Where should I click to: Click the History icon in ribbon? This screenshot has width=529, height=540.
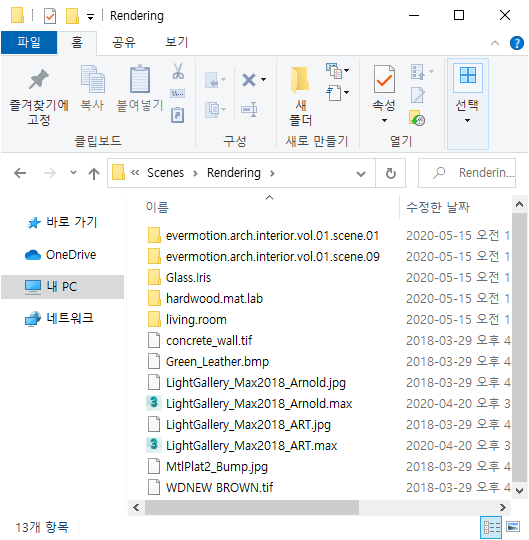[417, 118]
